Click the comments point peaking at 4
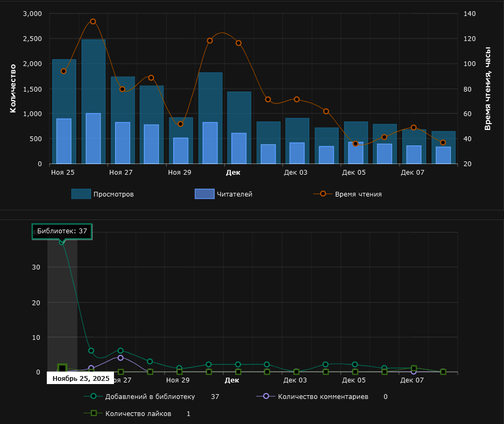This screenshot has width=504, height=424. point(120,358)
